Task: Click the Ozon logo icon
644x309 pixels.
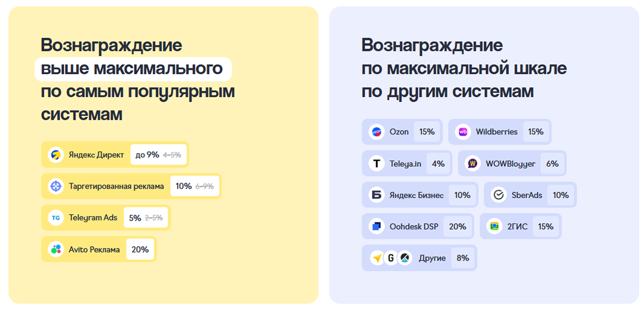Action: point(376,132)
